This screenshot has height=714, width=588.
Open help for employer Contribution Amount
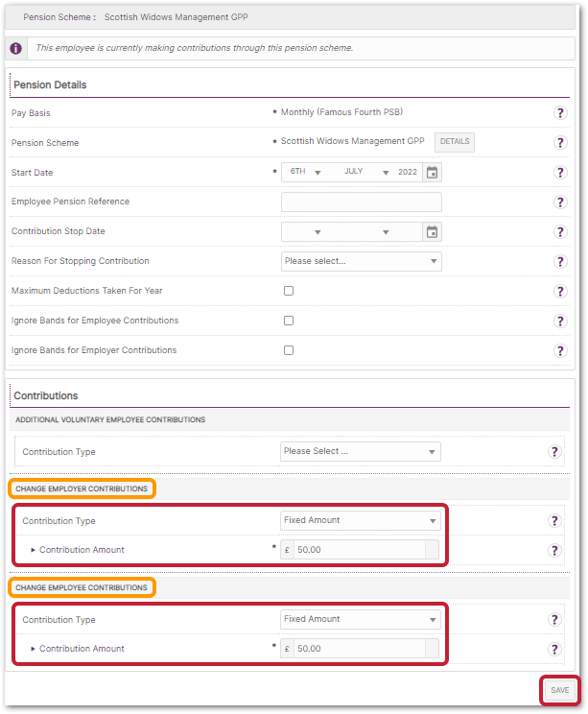click(x=554, y=551)
